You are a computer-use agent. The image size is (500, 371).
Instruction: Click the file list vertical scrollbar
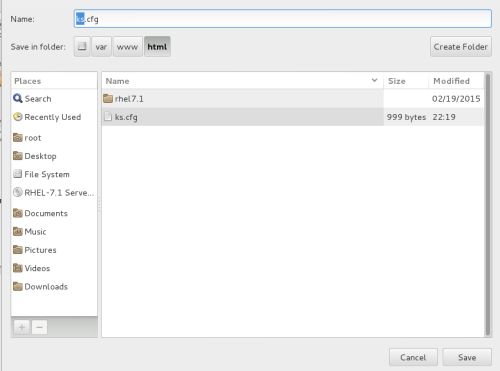488,204
